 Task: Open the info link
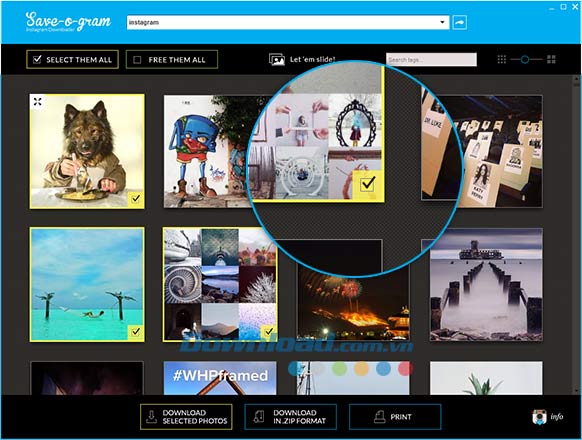[x=556, y=417]
